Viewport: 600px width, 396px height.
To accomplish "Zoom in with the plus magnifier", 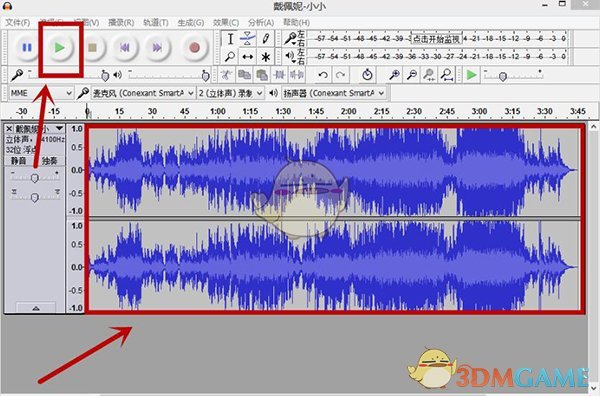I will pos(394,75).
